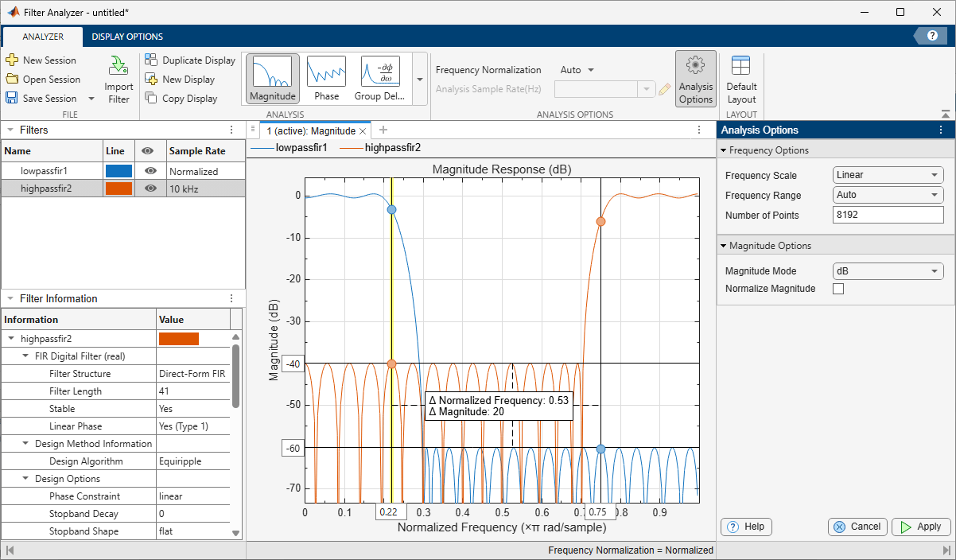Expand the analysis gallery dropdown arrow

[x=419, y=80]
